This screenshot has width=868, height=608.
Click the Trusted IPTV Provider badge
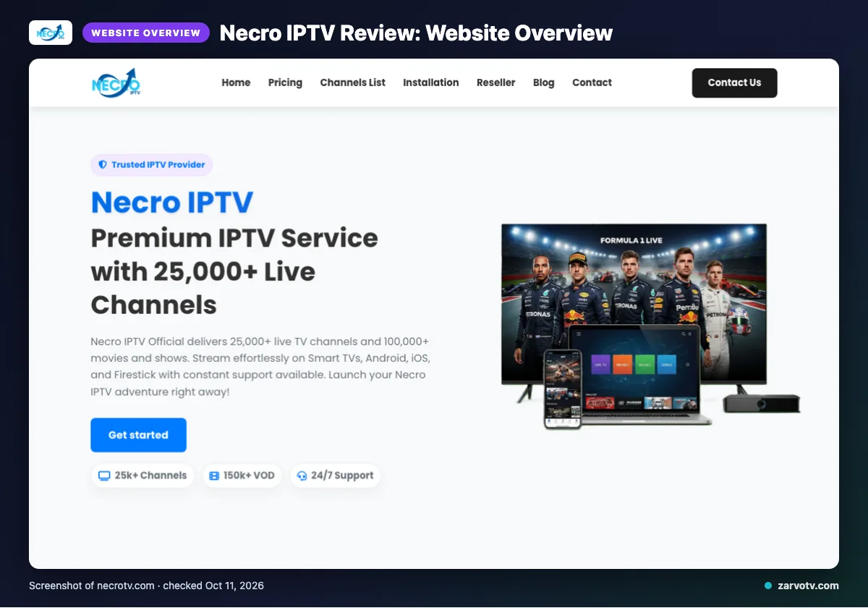[152, 164]
